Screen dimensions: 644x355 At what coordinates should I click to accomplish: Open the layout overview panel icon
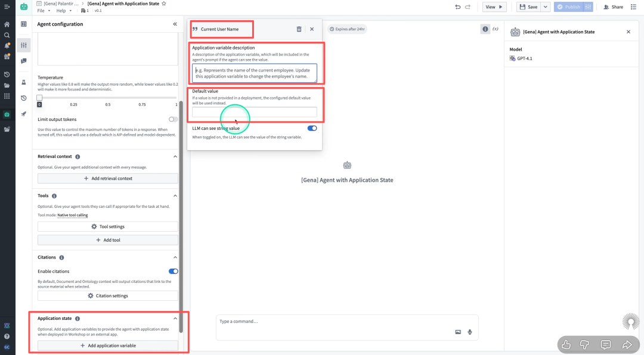pos(24,24)
